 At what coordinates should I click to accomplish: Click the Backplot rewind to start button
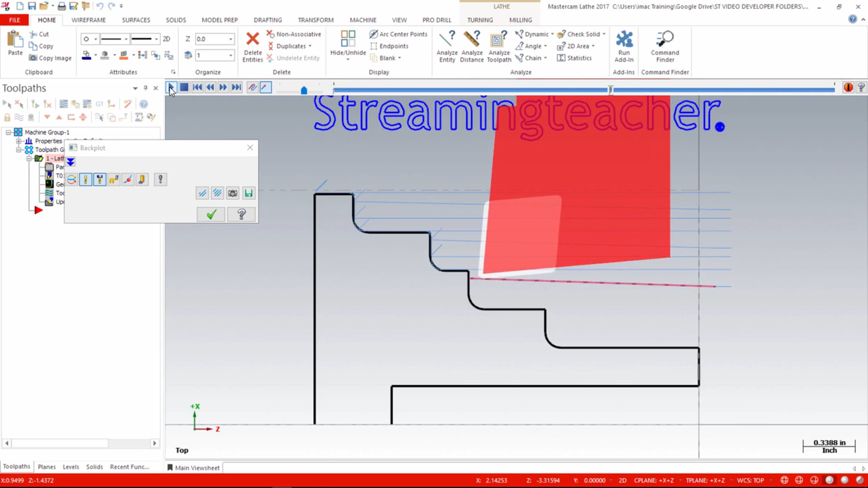coord(198,87)
